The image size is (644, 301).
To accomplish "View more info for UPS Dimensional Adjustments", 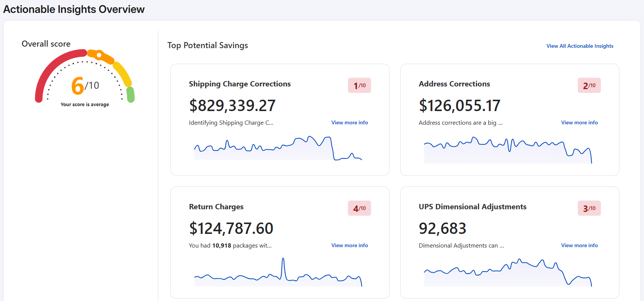I will pos(579,245).
